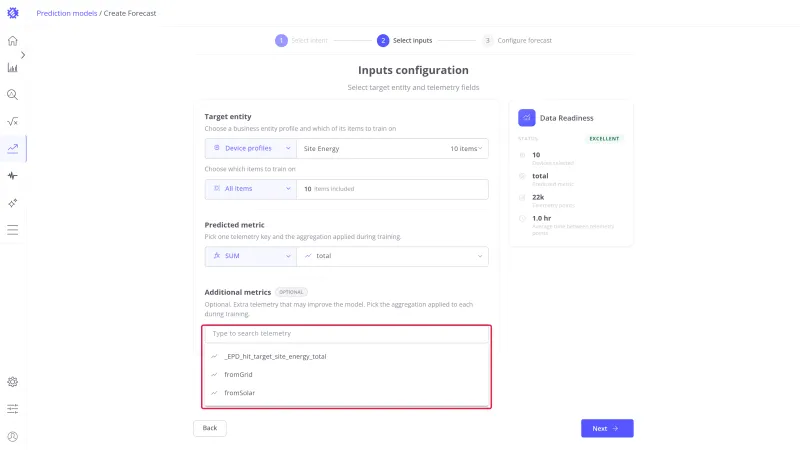Open the SUM aggregation dropdown

pos(251,256)
